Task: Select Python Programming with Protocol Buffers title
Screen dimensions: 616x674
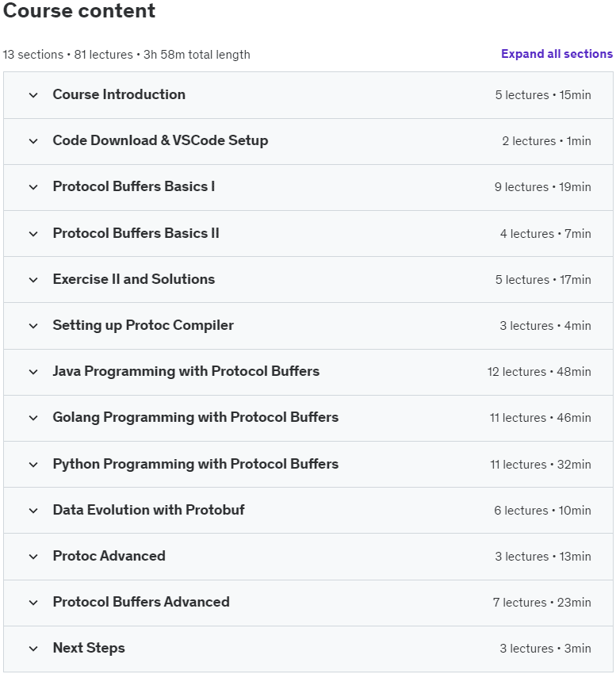Action: (196, 464)
